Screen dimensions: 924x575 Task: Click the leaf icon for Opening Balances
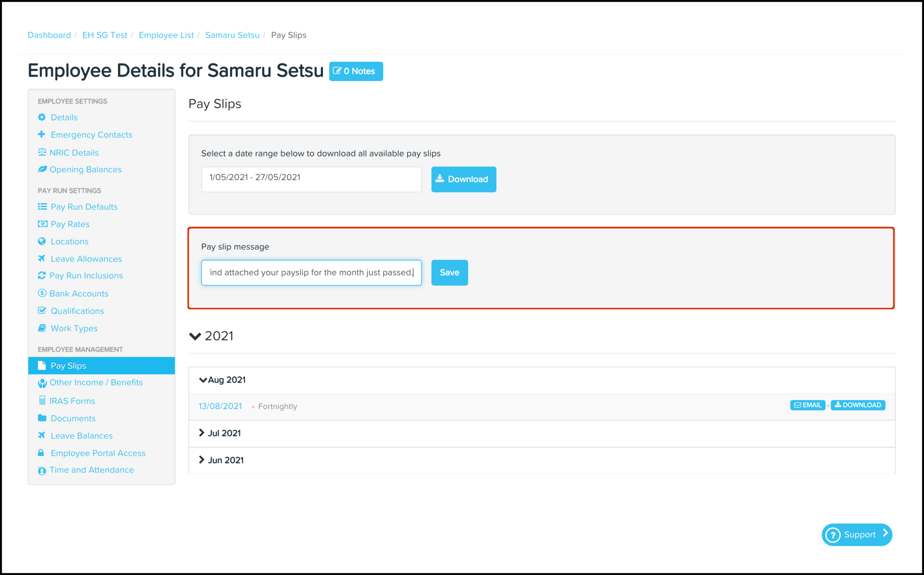42,169
